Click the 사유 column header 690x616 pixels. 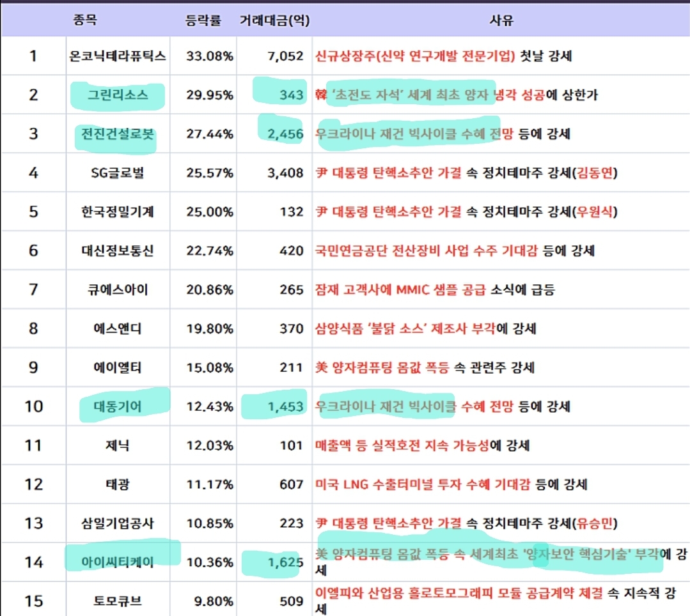tap(501, 20)
